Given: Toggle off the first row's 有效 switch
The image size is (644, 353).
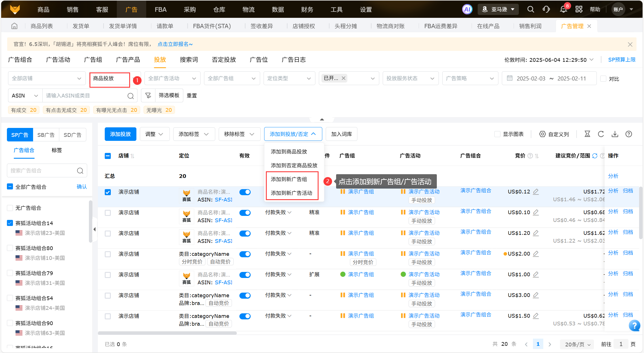Looking at the screenshot, I should (245, 192).
